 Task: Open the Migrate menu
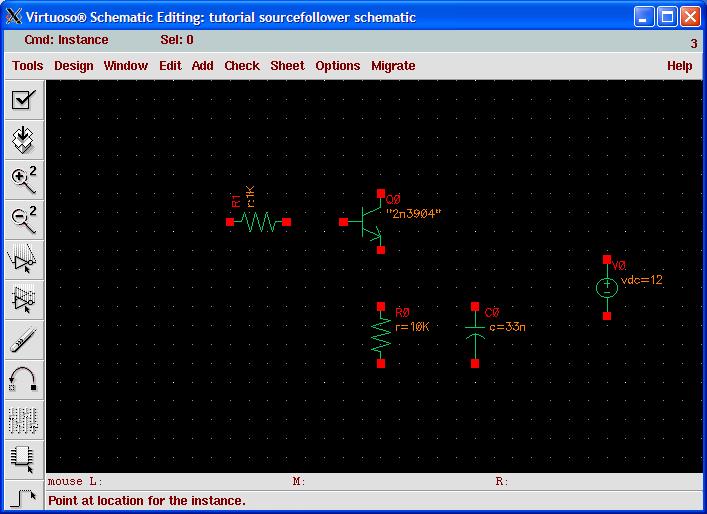(x=393, y=66)
